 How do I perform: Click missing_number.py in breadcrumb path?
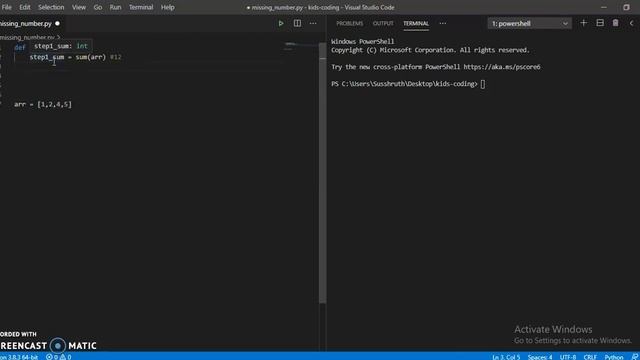pos(27,38)
